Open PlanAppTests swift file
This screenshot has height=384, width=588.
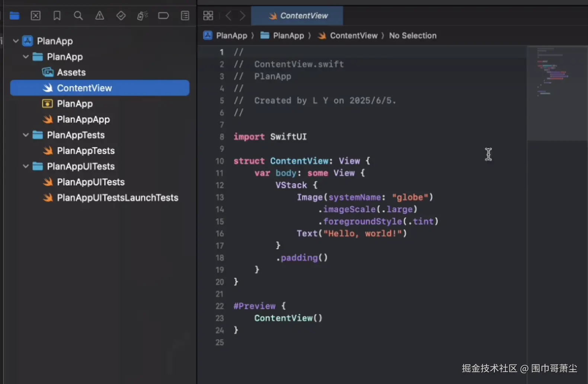pyautogui.click(x=86, y=150)
